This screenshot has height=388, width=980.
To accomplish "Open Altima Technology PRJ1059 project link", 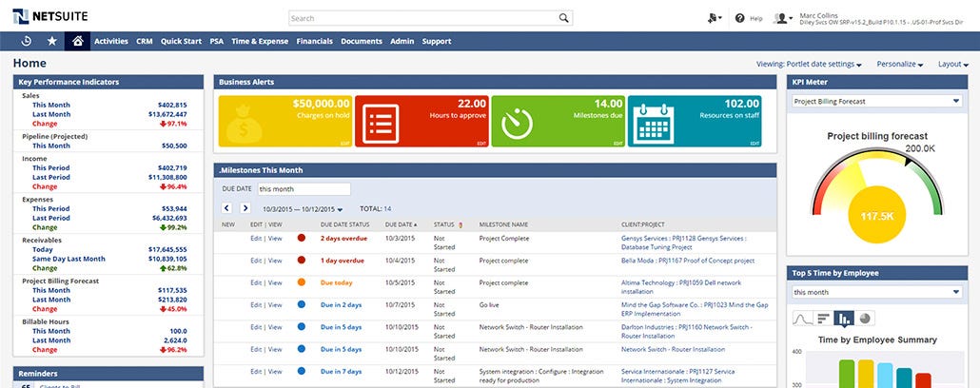I will (x=681, y=287).
